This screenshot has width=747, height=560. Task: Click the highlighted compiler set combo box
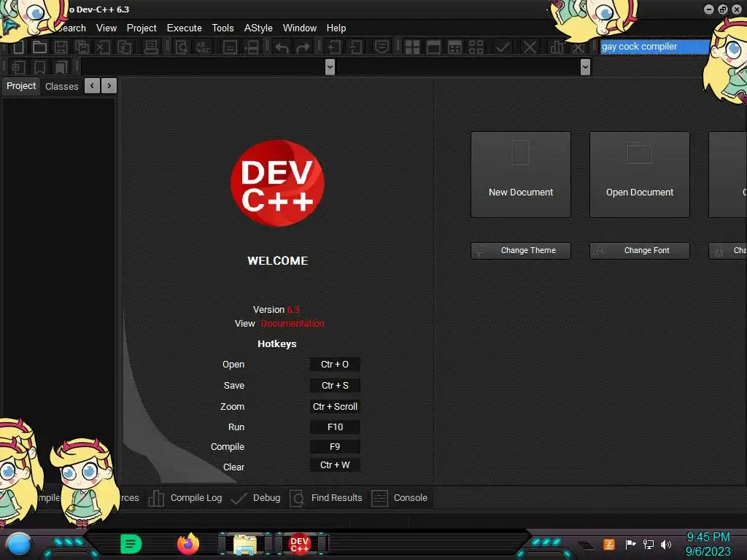[x=655, y=47]
